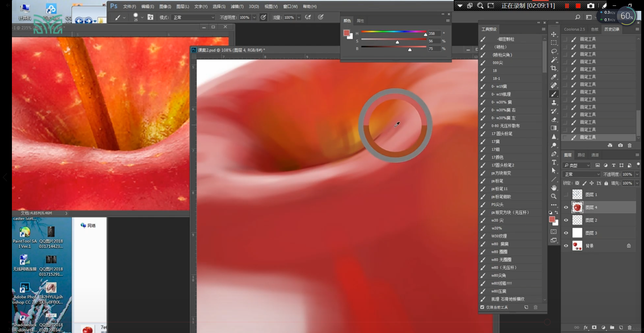Hide layer 图层 2 with its eye icon
644x333 pixels.
[566, 220]
